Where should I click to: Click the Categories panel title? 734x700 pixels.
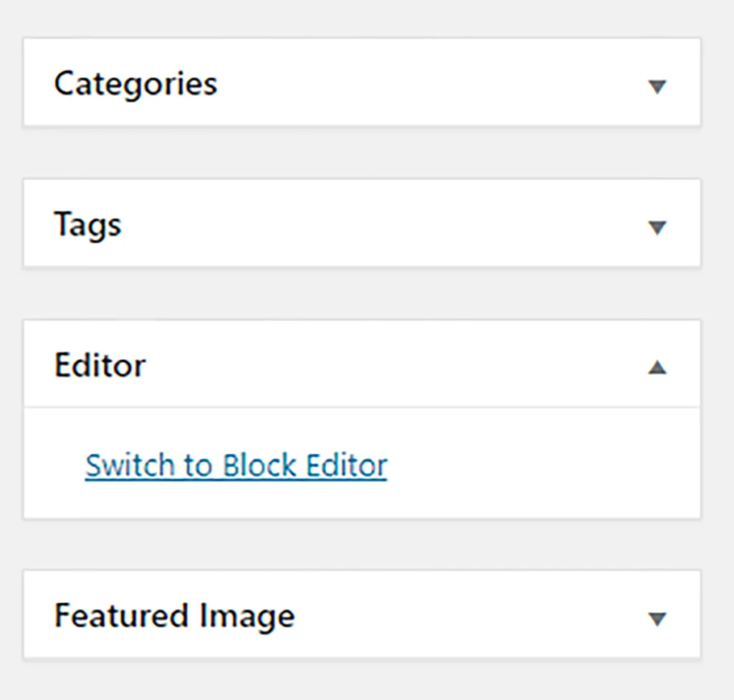click(135, 84)
